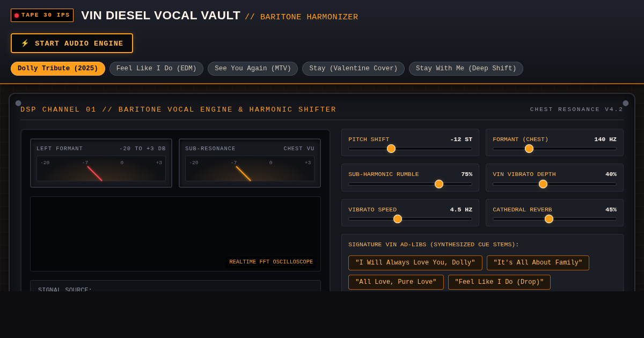Change the Vin Vibrato Depth slider
This screenshot has width=644, height=338.
tap(554, 184)
